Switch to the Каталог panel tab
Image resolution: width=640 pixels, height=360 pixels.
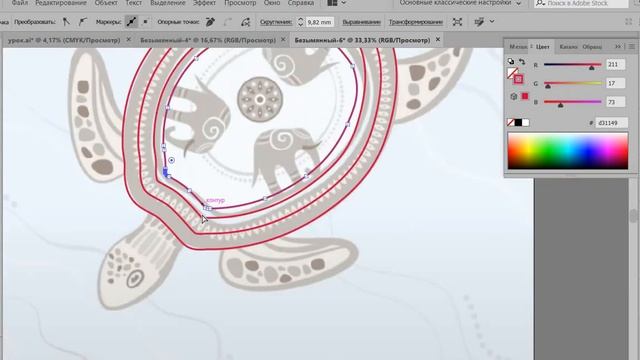(568, 47)
